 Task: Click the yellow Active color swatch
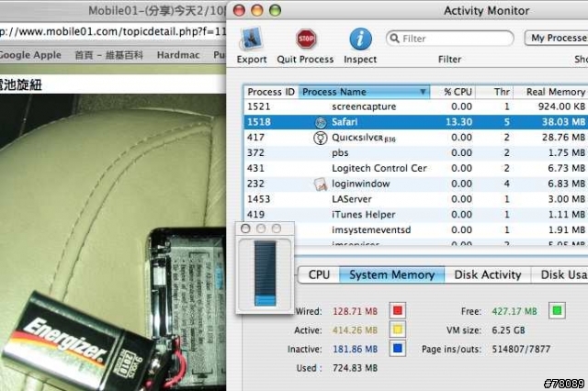(398, 330)
